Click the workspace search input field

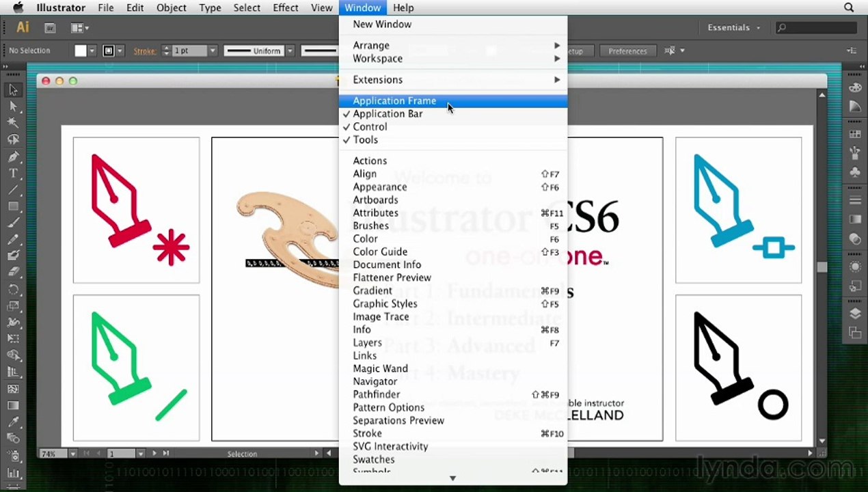pos(816,28)
